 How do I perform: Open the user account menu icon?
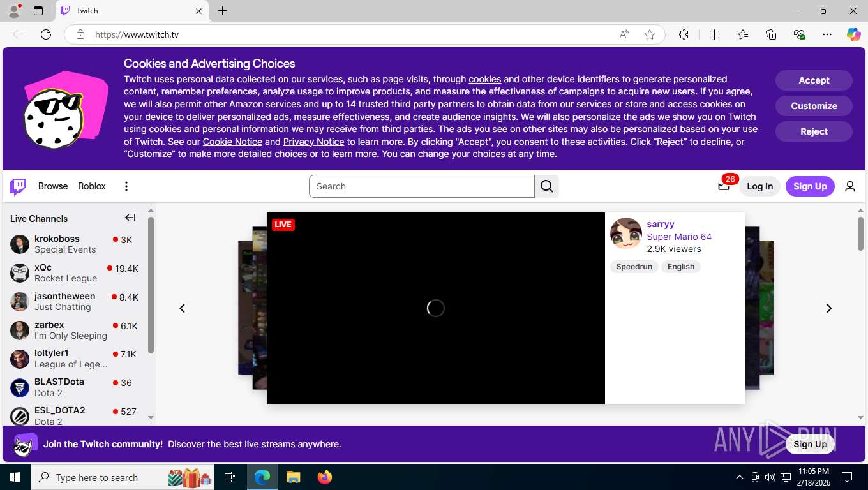click(850, 186)
